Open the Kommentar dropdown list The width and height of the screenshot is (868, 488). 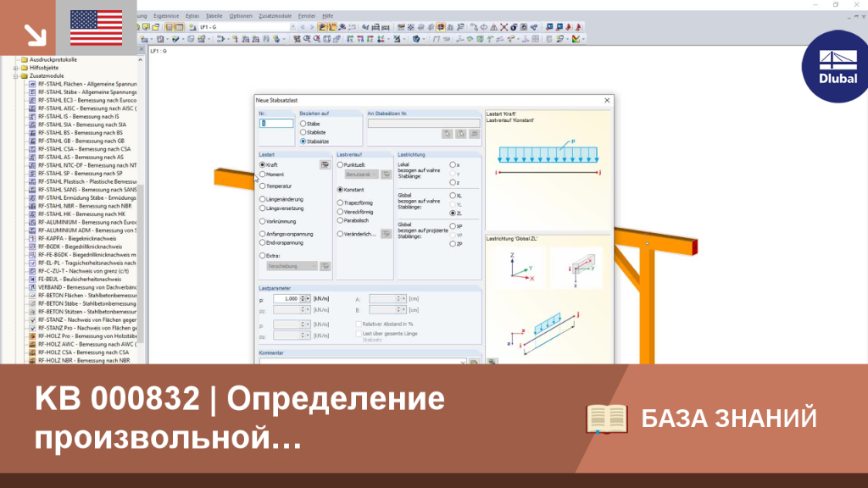[463, 362]
